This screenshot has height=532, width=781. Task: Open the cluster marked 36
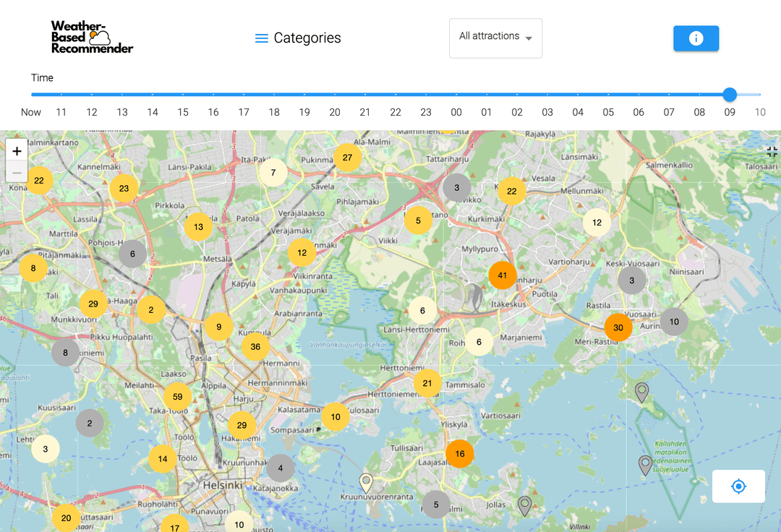(255, 347)
